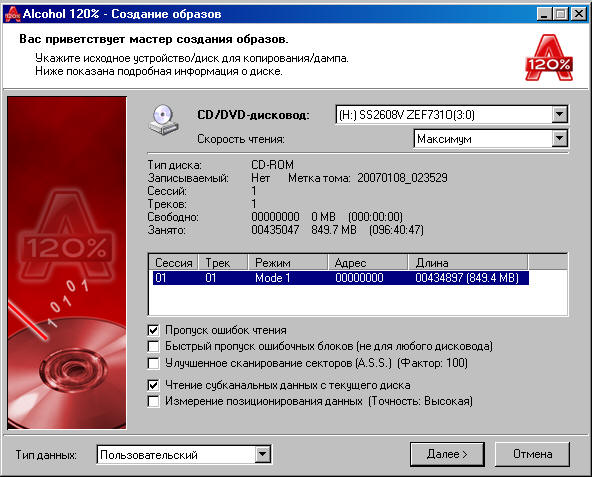
Task: Click used sectors value '00435047'
Action: click(275, 230)
